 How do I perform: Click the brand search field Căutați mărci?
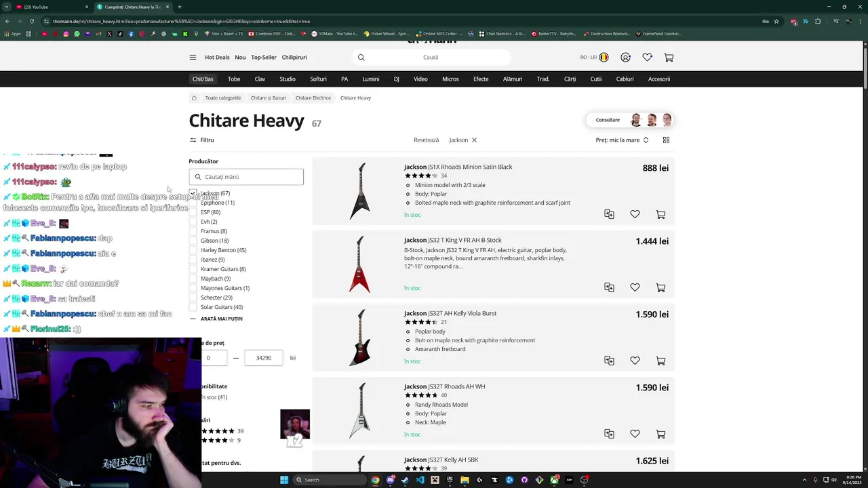(246, 177)
